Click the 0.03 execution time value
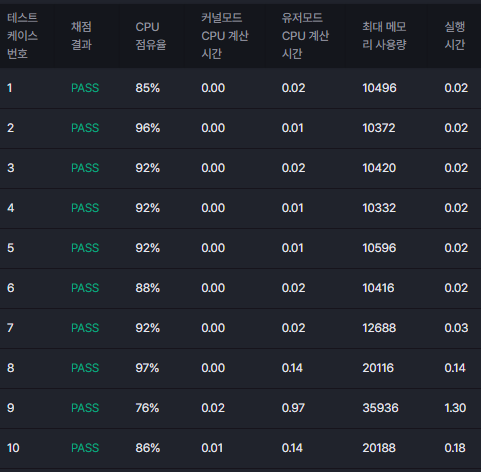Viewport: 481px width, 472px height. (456, 328)
